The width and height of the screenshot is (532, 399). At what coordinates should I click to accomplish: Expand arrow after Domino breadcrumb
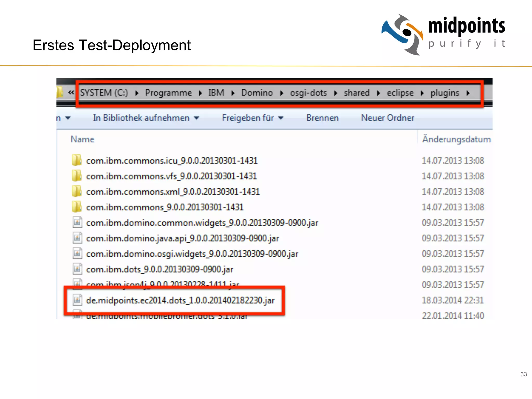pyautogui.click(x=282, y=93)
